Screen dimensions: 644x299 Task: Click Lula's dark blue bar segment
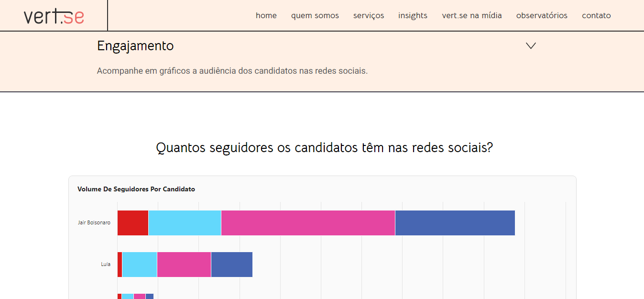[231, 265]
